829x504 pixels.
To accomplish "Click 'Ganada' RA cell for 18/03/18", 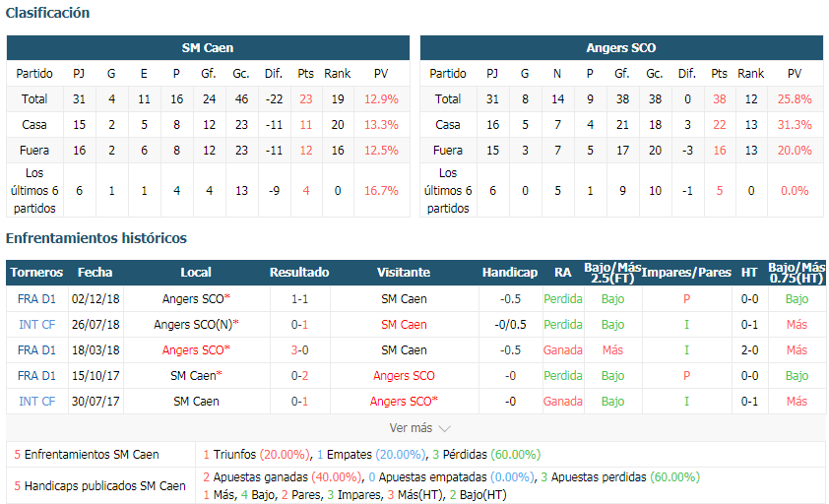I will click(563, 350).
